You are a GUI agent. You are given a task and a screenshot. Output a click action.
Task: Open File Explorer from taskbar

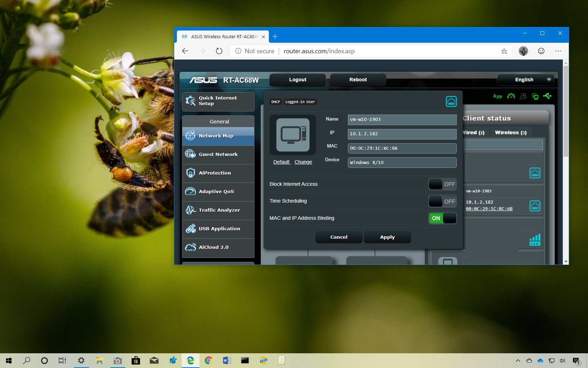pos(99,361)
